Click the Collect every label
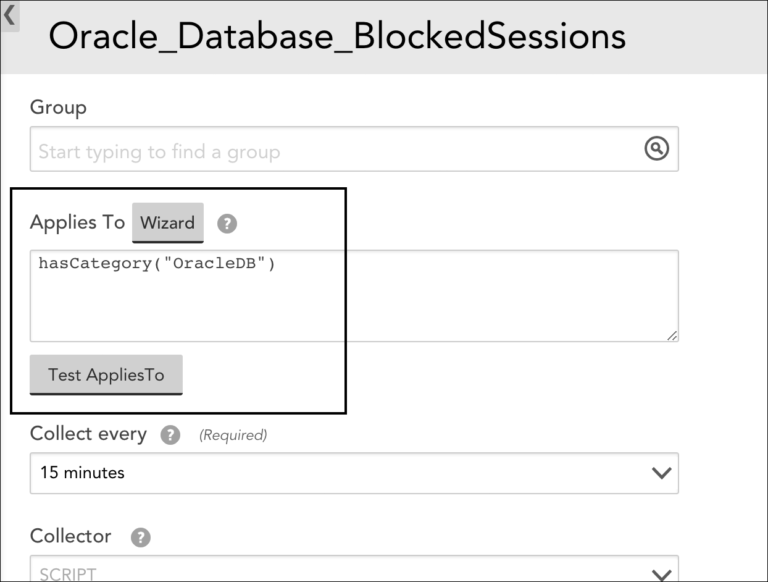The image size is (768, 582). (88, 434)
